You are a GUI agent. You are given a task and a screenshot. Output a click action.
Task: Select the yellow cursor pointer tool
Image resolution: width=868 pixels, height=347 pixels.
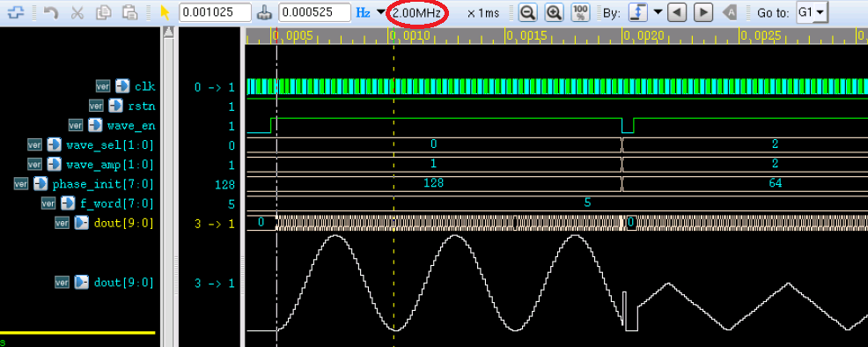[x=165, y=12]
